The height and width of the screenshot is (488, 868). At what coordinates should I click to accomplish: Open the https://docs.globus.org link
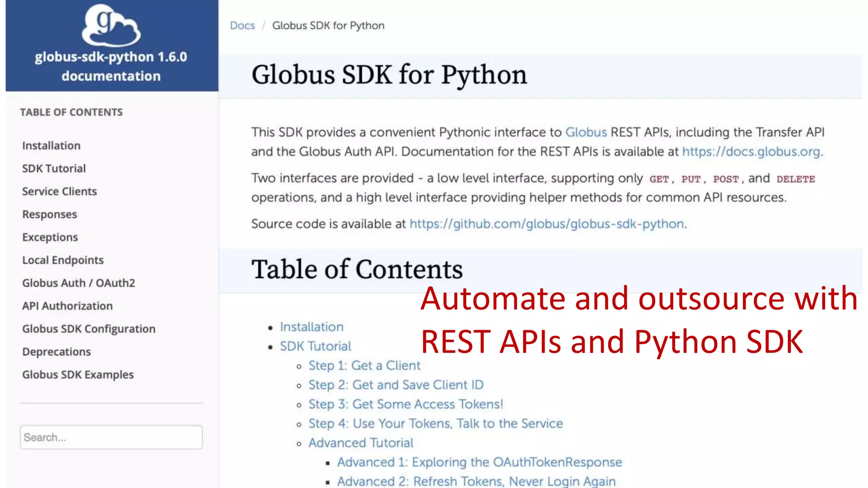[751, 152]
